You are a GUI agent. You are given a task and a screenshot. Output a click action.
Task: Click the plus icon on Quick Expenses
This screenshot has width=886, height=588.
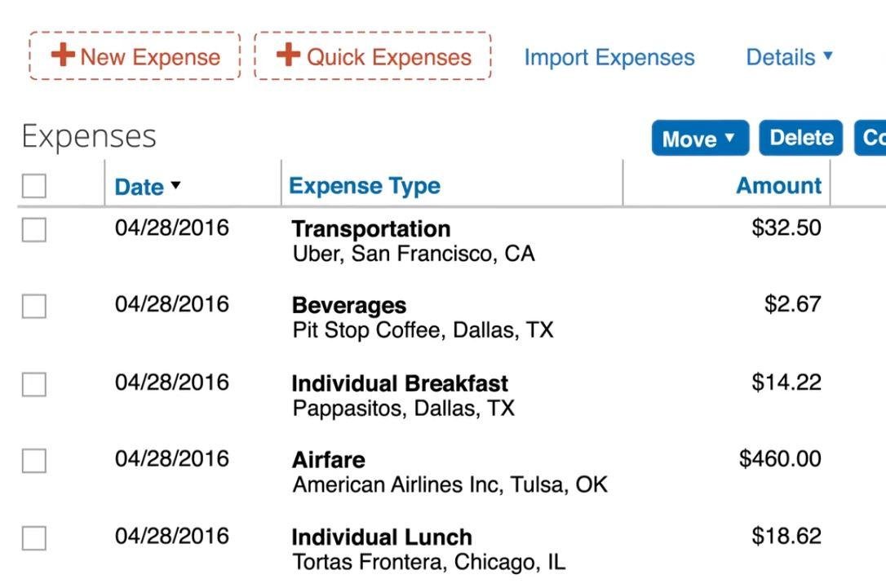point(288,55)
